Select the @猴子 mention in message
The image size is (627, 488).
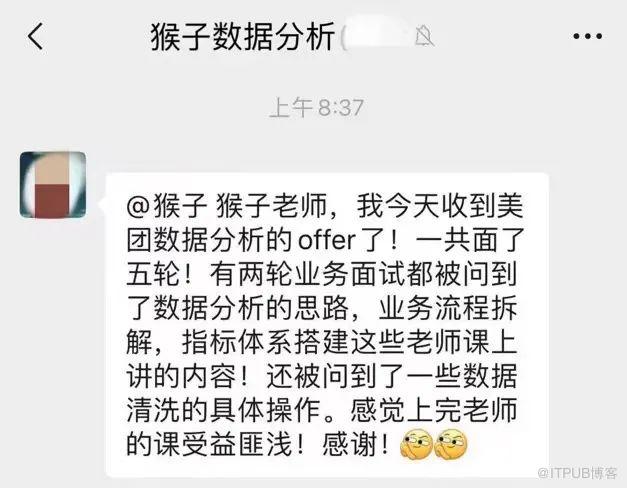[x=167, y=207]
